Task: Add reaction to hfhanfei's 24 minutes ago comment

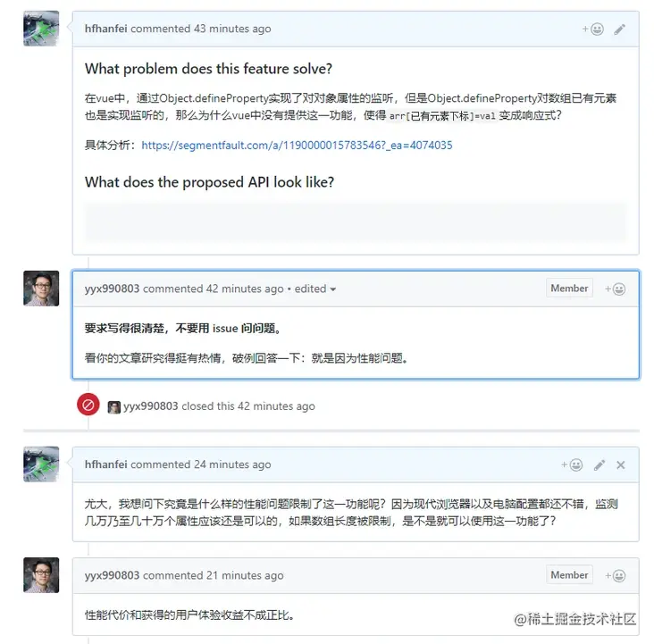Action: (572, 464)
